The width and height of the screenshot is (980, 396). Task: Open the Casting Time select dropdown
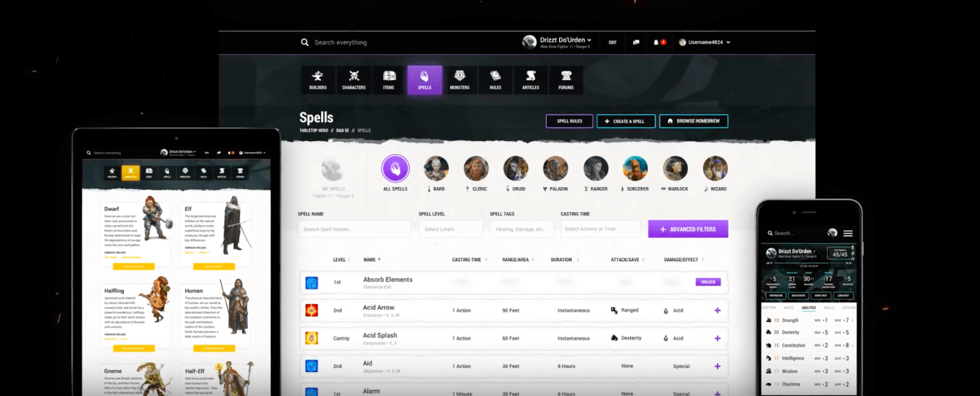tap(600, 229)
